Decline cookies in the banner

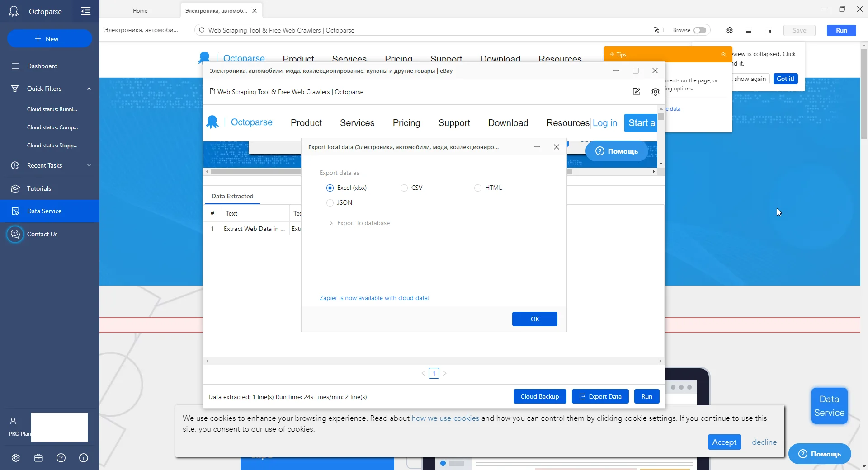click(x=764, y=442)
